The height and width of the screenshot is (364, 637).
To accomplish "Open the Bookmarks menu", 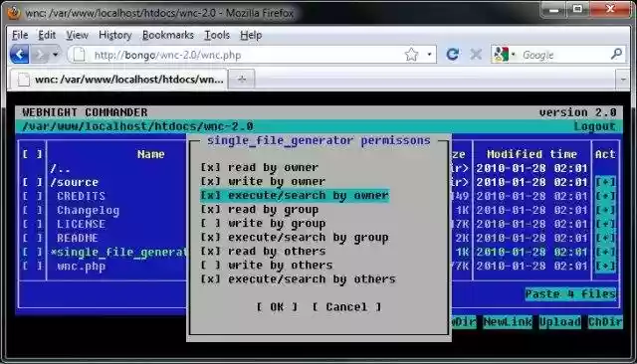I will click(x=168, y=35).
